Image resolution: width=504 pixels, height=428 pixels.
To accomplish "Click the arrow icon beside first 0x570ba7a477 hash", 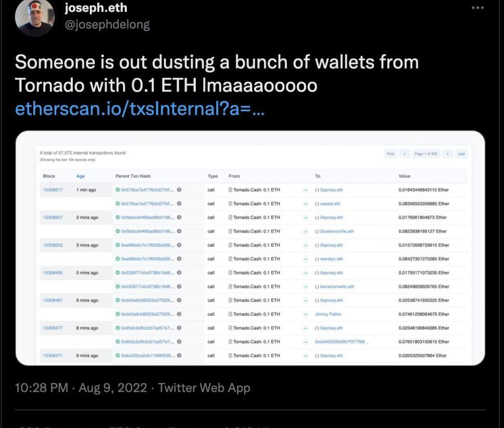I will tap(179, 190).
